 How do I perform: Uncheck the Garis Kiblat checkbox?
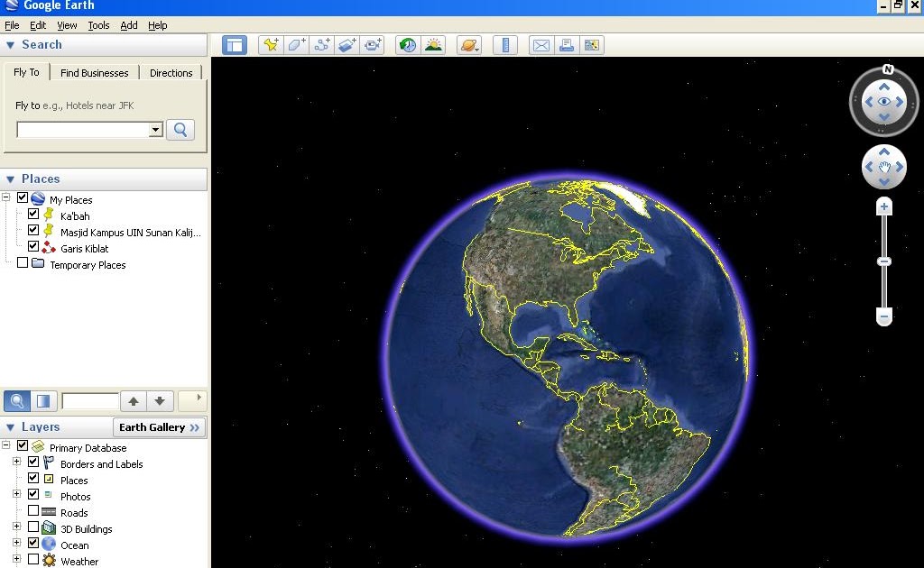33,246
